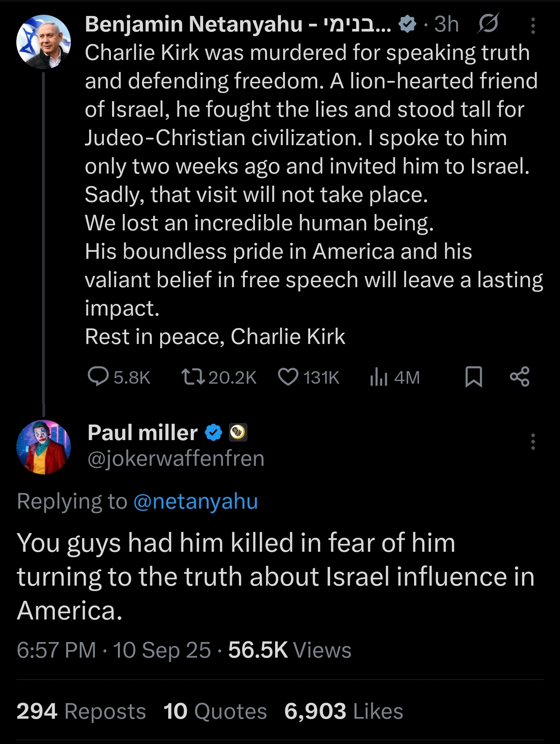Click the gold affiliation badge beside Paul miller

coord(238,432)
